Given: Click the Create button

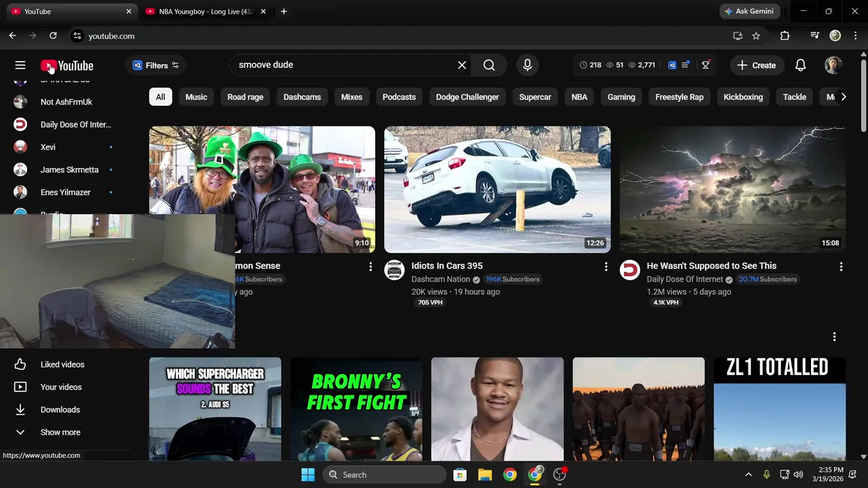Looking at the screenshot, I should [x=756, y=65].
